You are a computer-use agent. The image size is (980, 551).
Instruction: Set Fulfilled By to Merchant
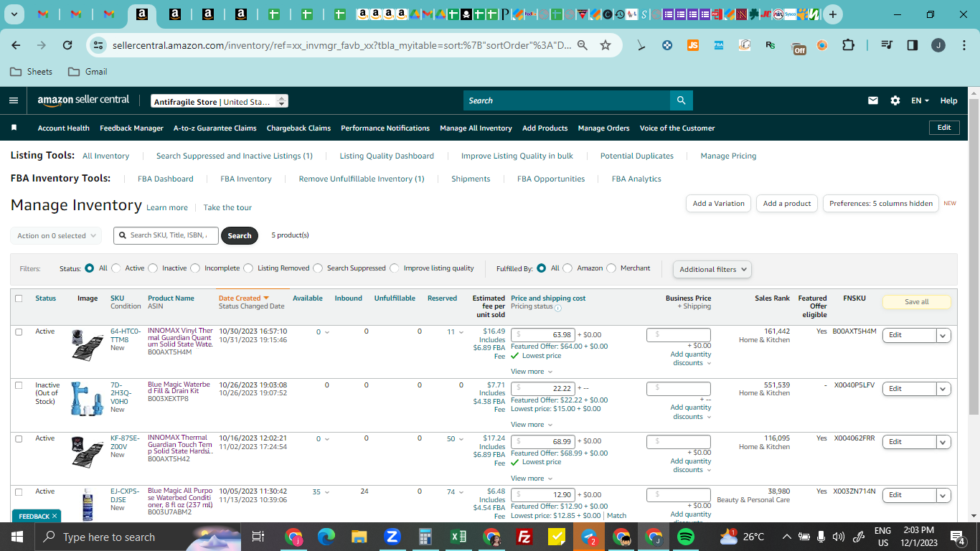[x=611, y=268]
